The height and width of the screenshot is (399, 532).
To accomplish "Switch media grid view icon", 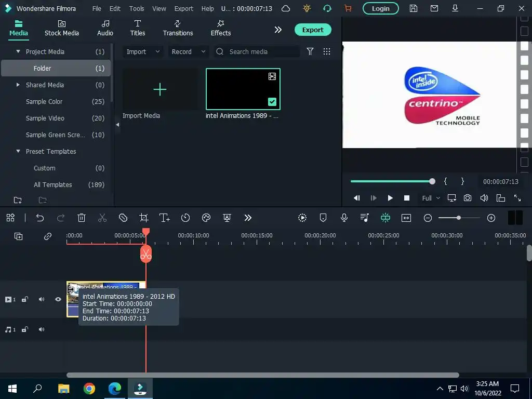I will [x=327, y=51].
